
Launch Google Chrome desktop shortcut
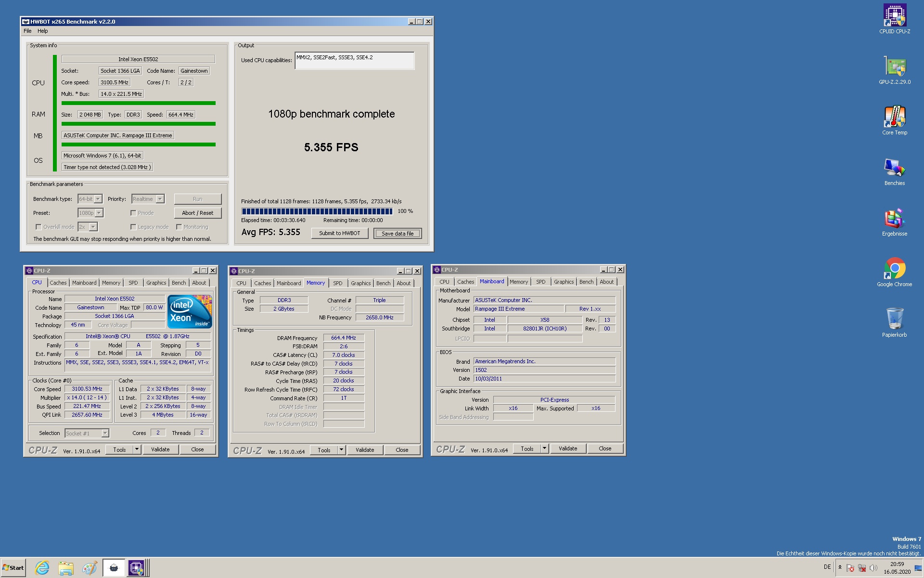click(x=894, y=272)
